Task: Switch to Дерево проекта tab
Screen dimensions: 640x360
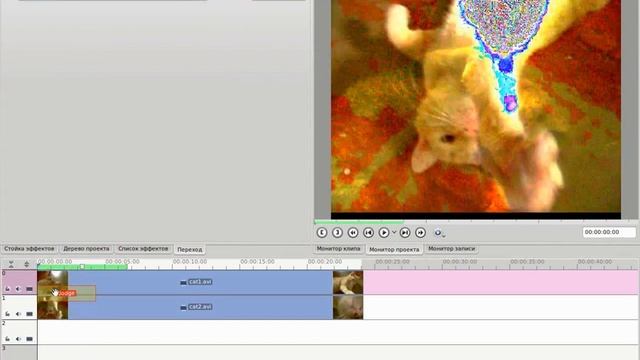Action: 86,249
